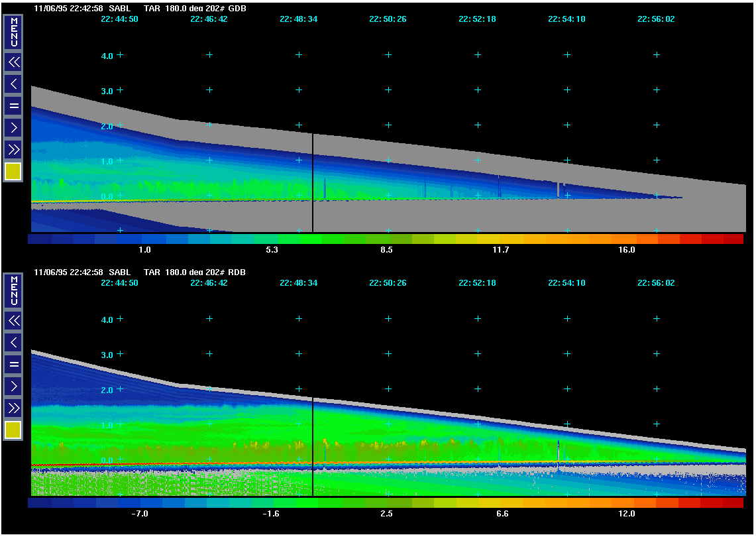The height and width of the screenshot is (537, 756).
Task: Toggle the yellow square in the bottom panel
Action: pyautogui.click(x=13, y=430)
